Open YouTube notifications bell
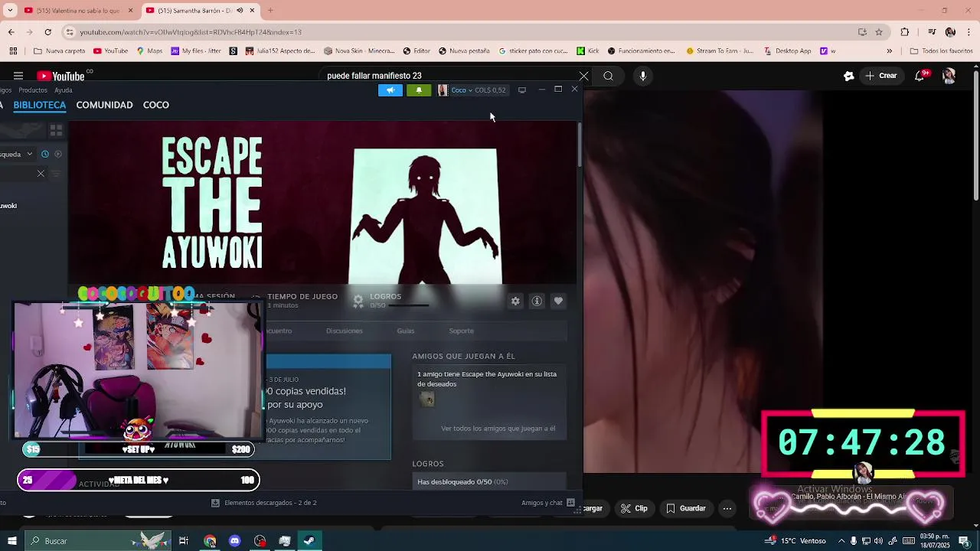 920,76
